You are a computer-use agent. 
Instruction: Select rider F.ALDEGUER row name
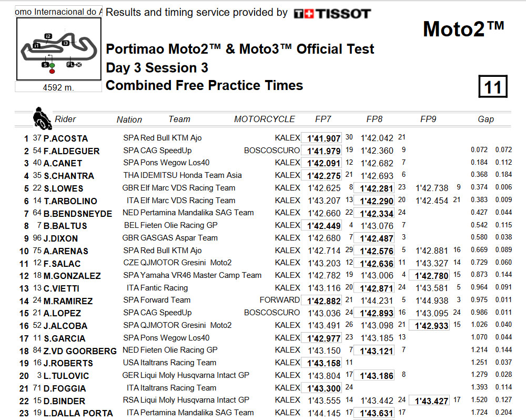point(72,151)
